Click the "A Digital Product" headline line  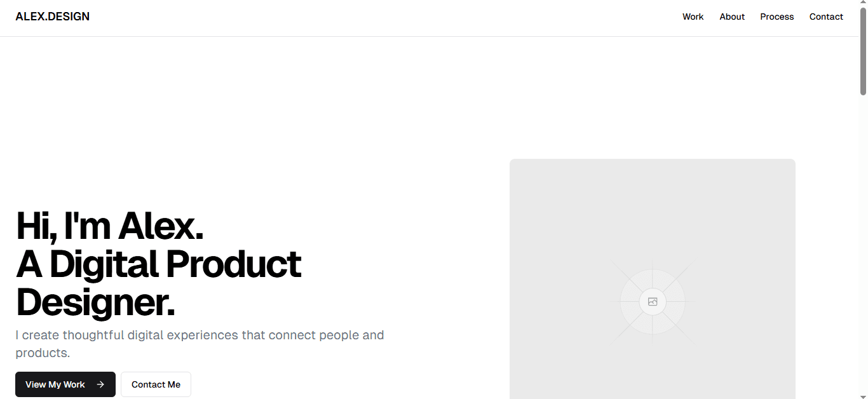point(158,264)
